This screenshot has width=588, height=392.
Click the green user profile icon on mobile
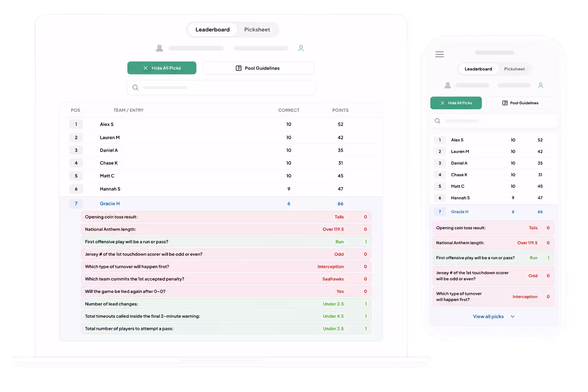click(x=541, y=85)
